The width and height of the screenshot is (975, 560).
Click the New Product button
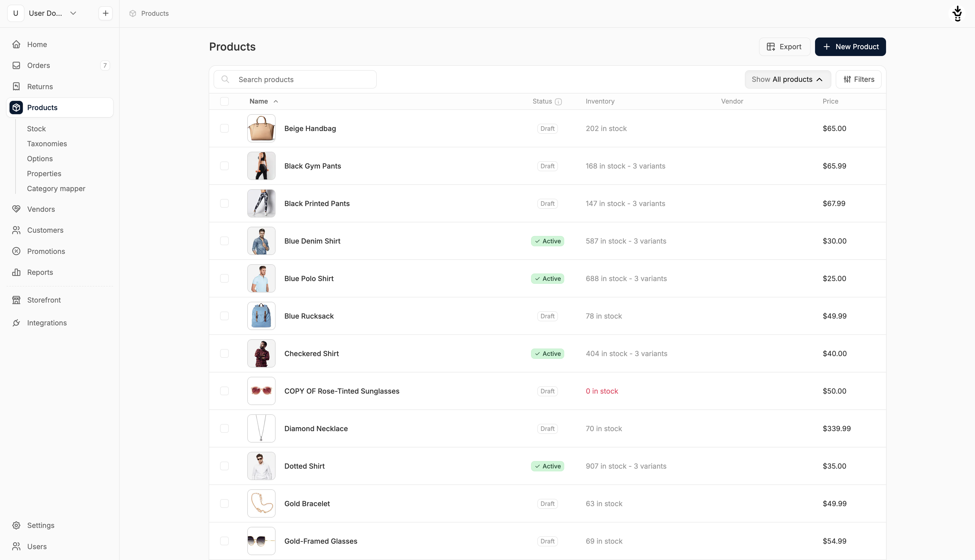point(850,46)
